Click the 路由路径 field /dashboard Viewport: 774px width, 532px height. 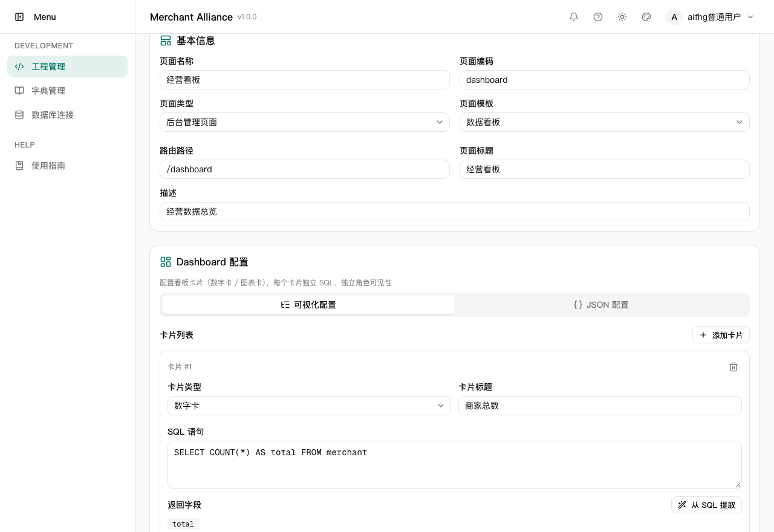pos(305,169)
